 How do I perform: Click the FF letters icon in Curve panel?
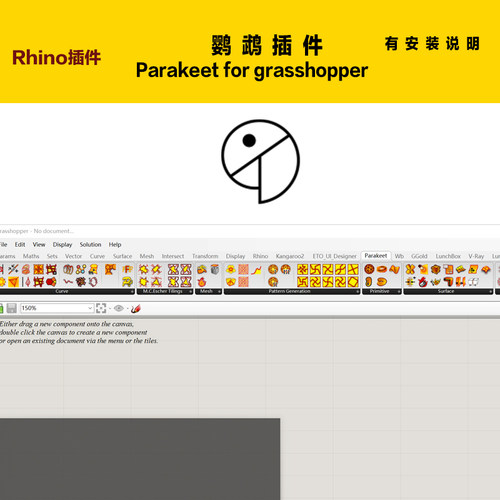pos(127,269)
